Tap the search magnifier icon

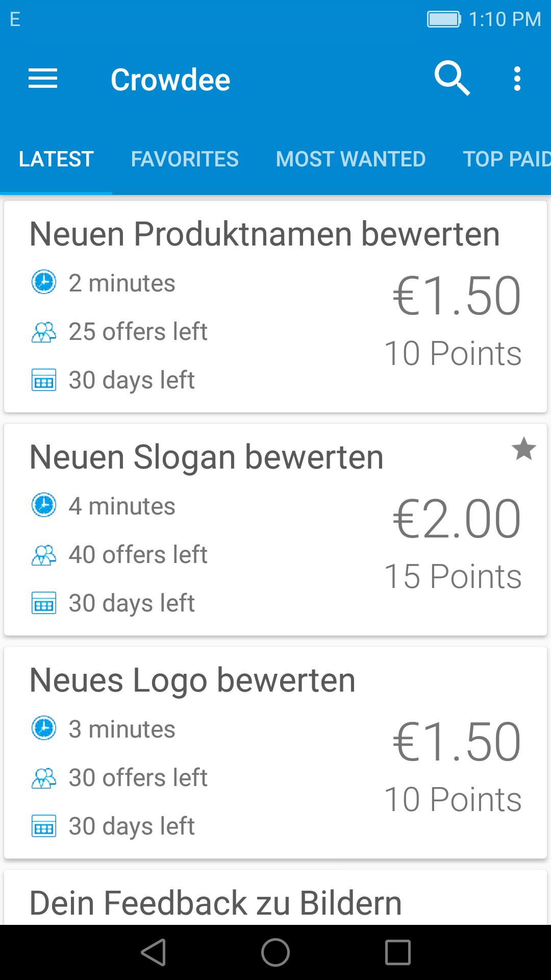pos(452,79)
